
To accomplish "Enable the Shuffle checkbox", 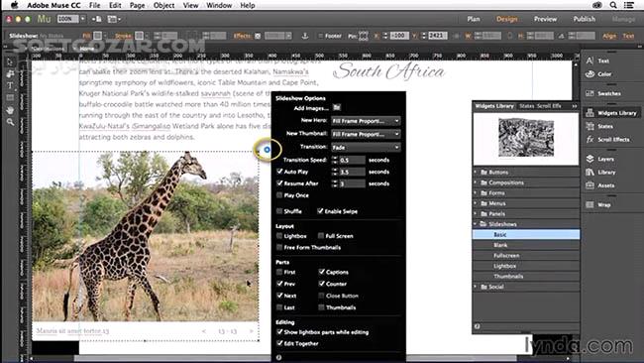I will click(279, 211).
